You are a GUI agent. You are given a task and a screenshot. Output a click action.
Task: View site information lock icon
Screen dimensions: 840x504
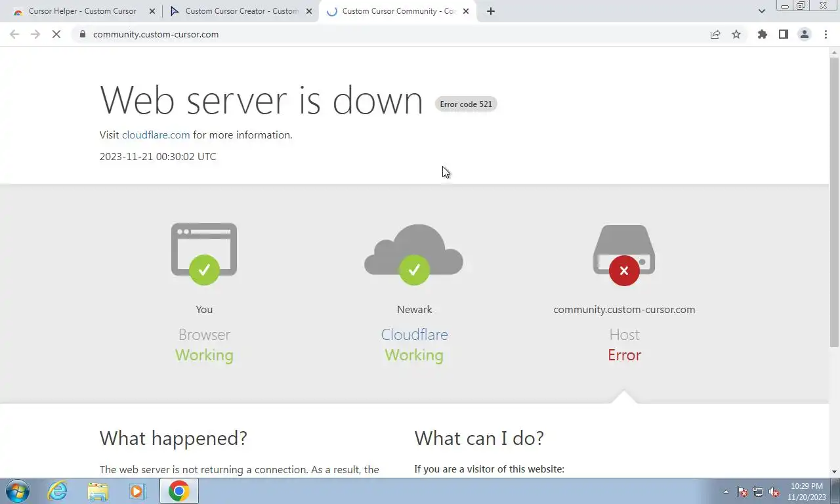tap(82, 34)
